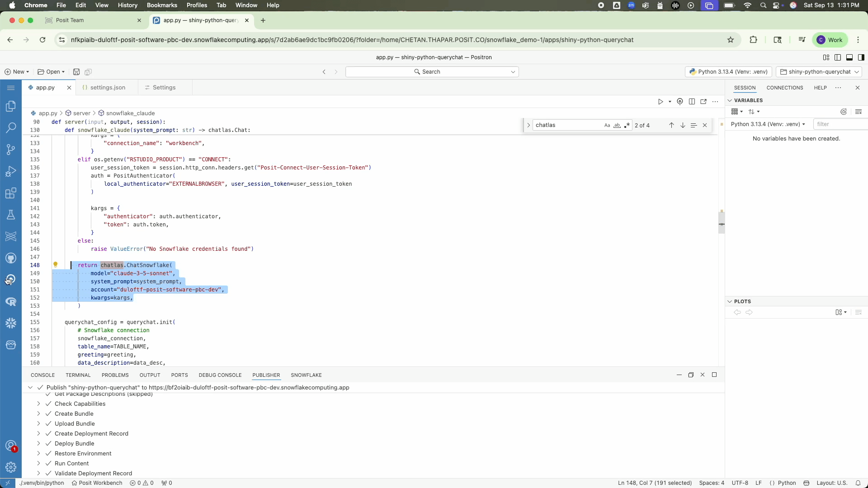Viewport: 868px width, 488px height.
Task: Open the Snowflake icon in activity bar
Action: pyautogui.click(x=11, y=323)
